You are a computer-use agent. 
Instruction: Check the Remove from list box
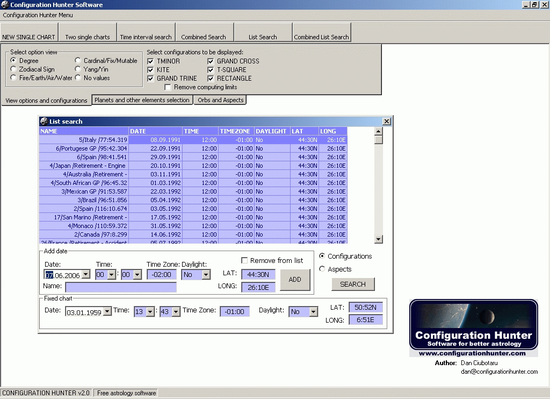coord(244,261)
